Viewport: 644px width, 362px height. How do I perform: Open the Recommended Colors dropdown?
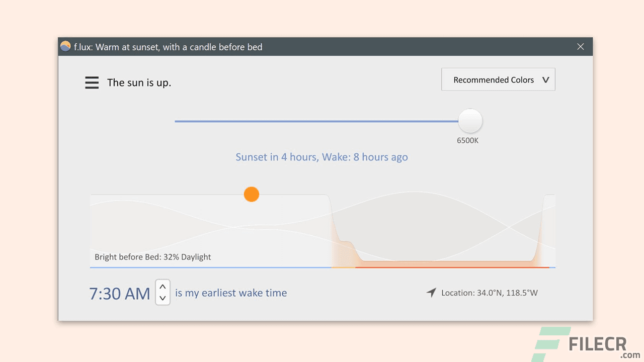click(498, 79)
